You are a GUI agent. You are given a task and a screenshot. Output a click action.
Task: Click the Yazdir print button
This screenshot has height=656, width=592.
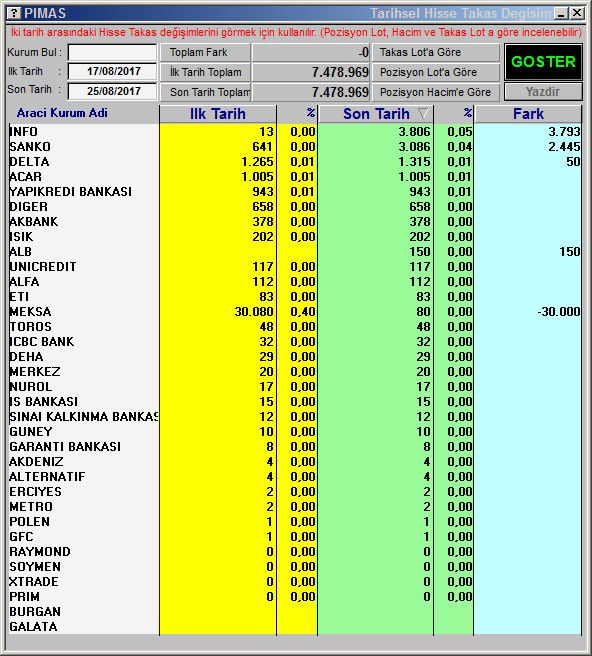[543, 92]
